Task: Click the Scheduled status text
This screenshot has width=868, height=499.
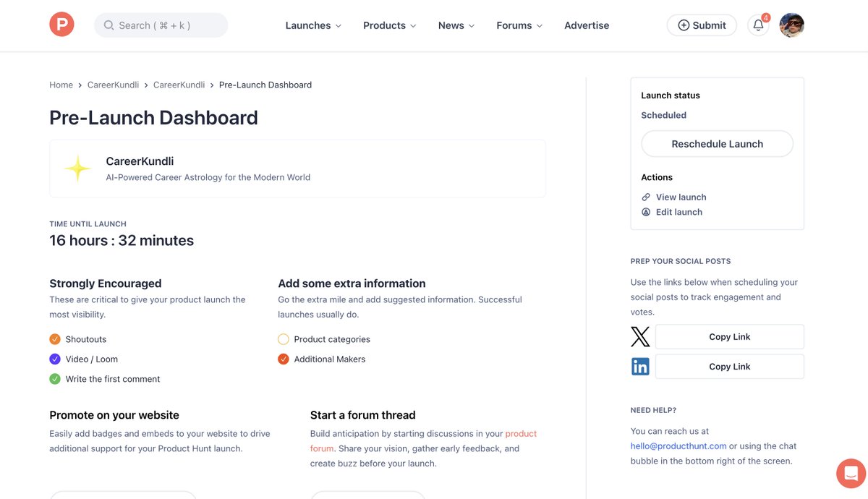Action: click(663, 115)
